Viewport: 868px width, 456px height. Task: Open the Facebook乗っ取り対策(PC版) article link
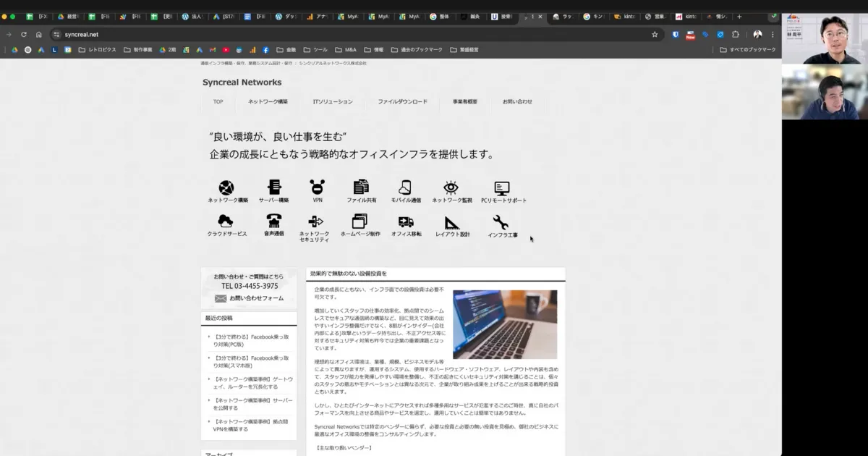(x=252, y=340)
